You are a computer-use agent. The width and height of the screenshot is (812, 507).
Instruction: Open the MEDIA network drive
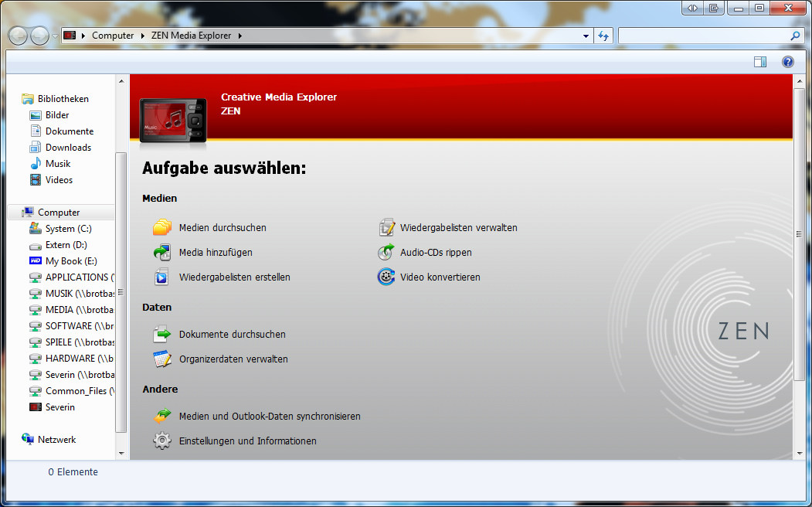pos(71,310)
